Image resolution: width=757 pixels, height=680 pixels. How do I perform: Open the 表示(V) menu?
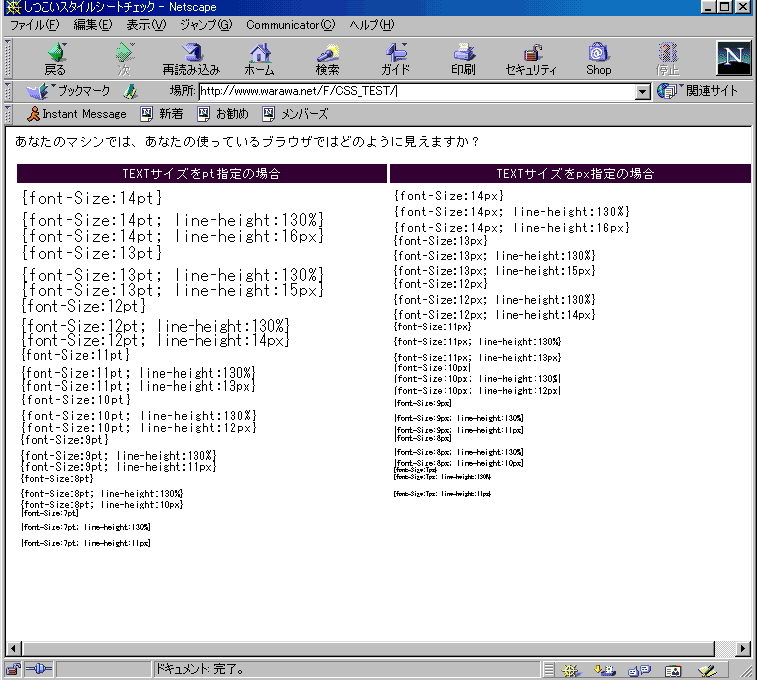tap(146, 25)
